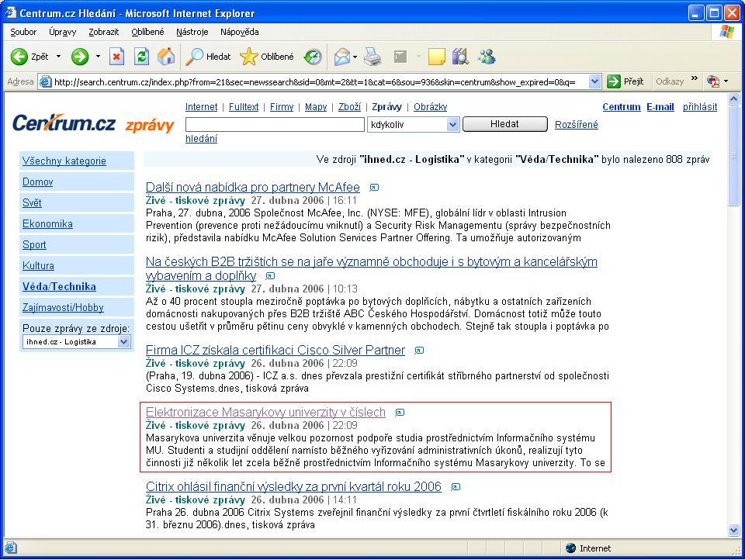Switch to the Fulltext search tab
This screenshot has width=745, height=560.
[x=243, y=107]
